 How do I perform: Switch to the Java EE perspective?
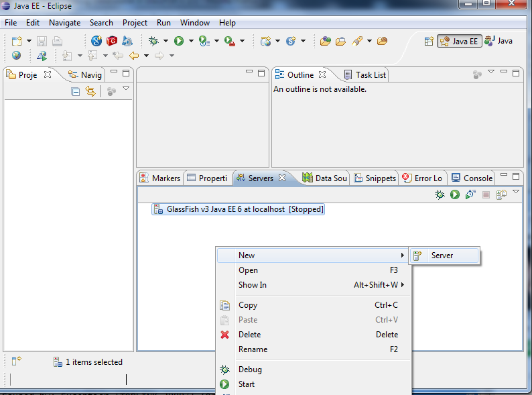460,41
